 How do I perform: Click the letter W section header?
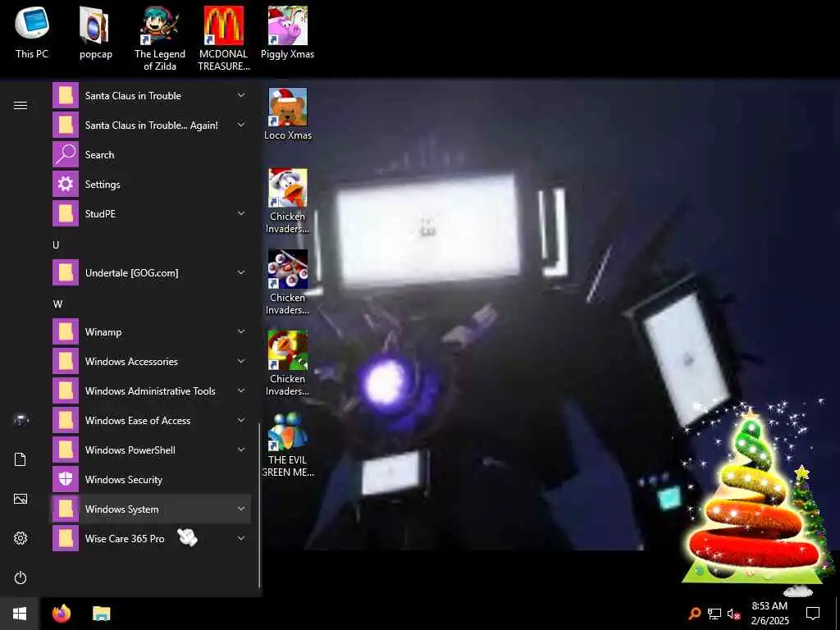click(x=57, y=304)
